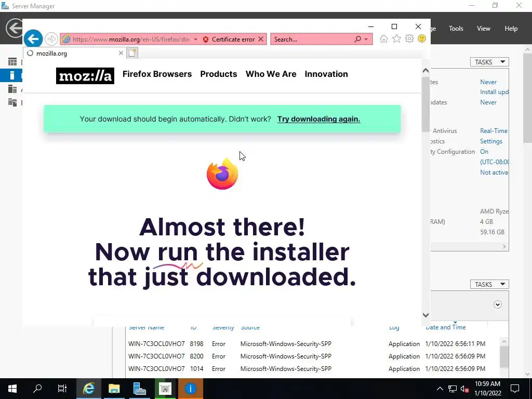Open the Windows Start menu
This screenshot has height=399, width=532.
coord(12,389)
